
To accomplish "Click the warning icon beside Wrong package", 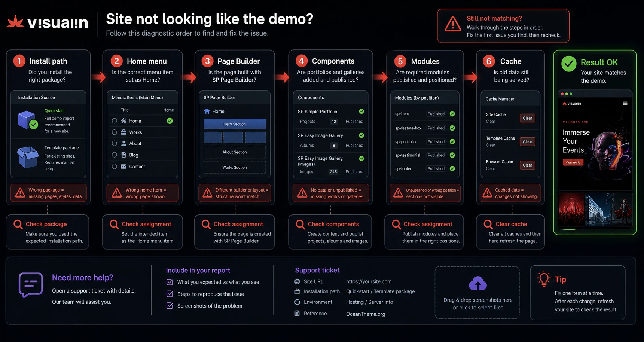I will pyautogui.click(x=20, y=193).
